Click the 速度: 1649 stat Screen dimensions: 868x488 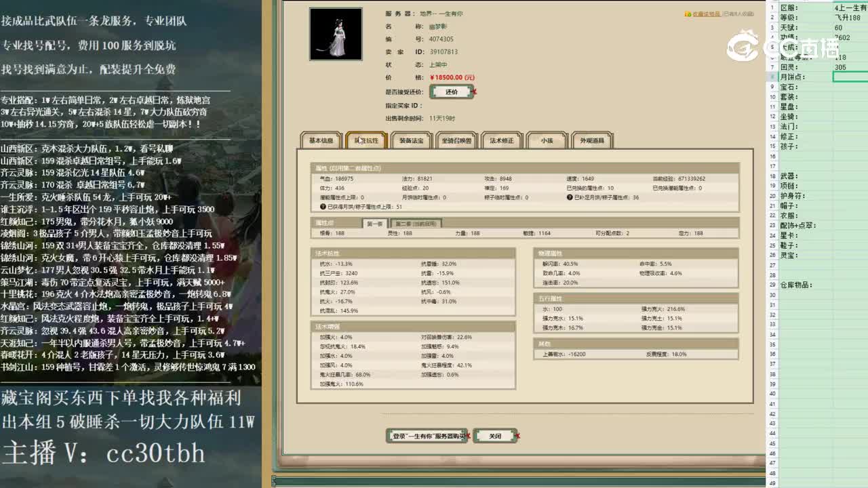coord(580,179)
